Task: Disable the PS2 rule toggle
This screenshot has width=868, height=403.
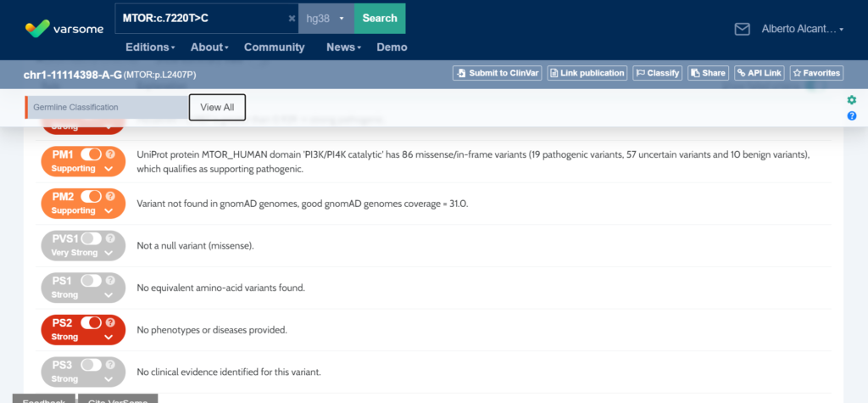Action: (x=91, y=322)
